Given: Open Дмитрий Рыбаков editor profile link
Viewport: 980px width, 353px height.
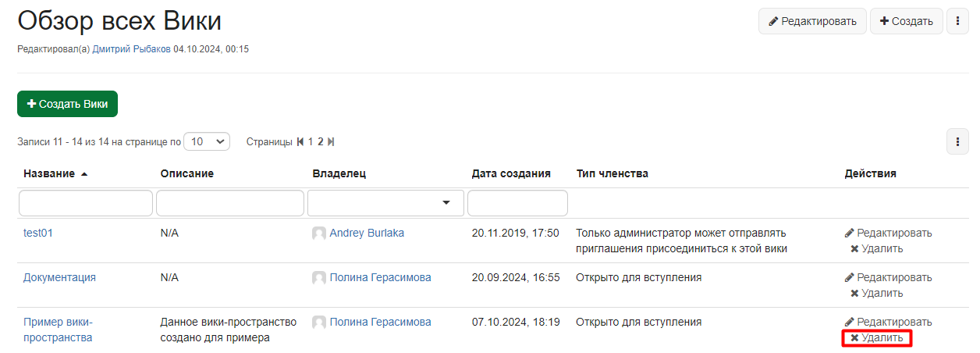Looking at the screenshot, I should (131, 49).
